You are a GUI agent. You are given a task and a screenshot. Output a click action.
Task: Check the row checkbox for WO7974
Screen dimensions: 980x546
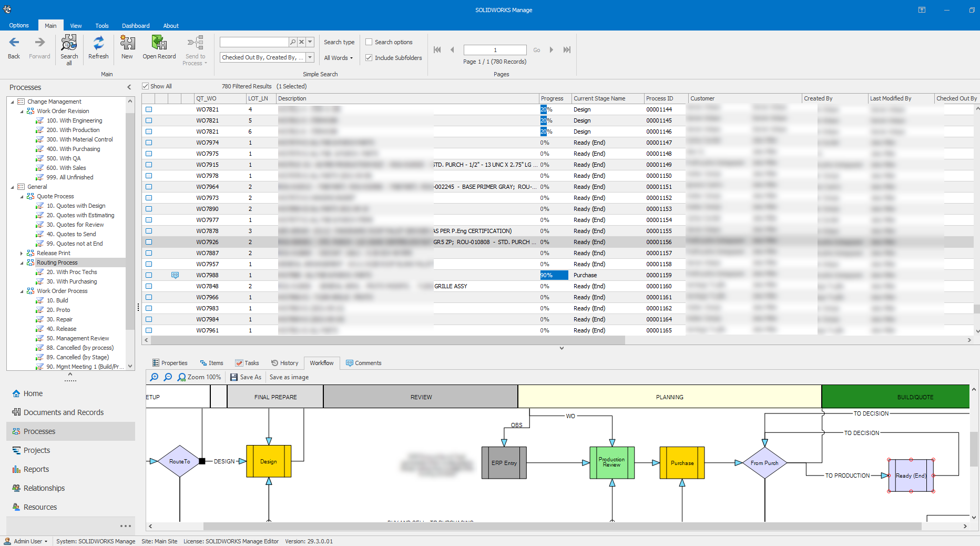149,143
